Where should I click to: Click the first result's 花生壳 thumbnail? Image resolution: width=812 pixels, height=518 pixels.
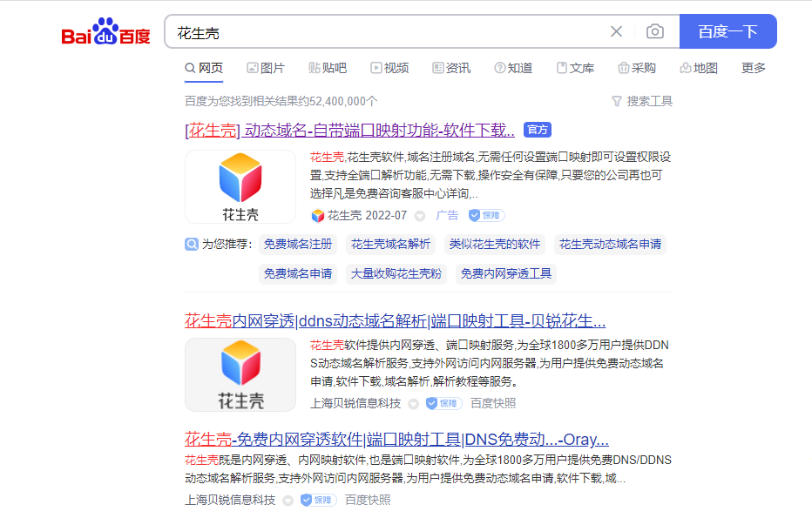(240, 187)
